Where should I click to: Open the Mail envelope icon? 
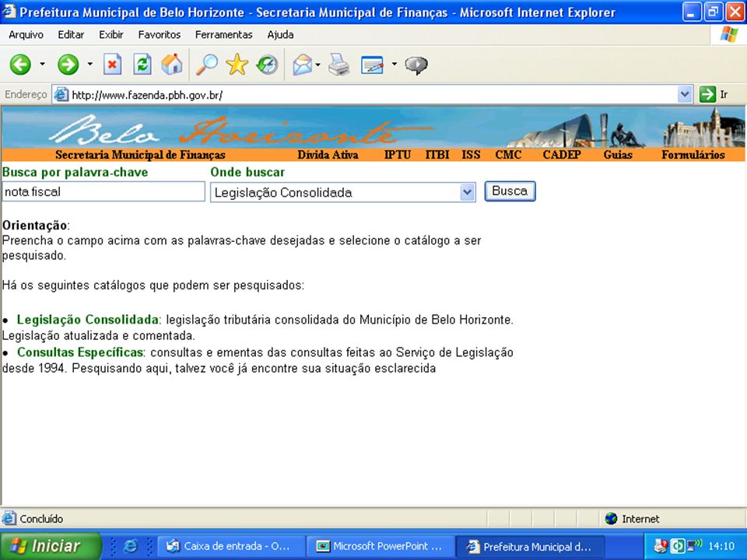(303, 65)
